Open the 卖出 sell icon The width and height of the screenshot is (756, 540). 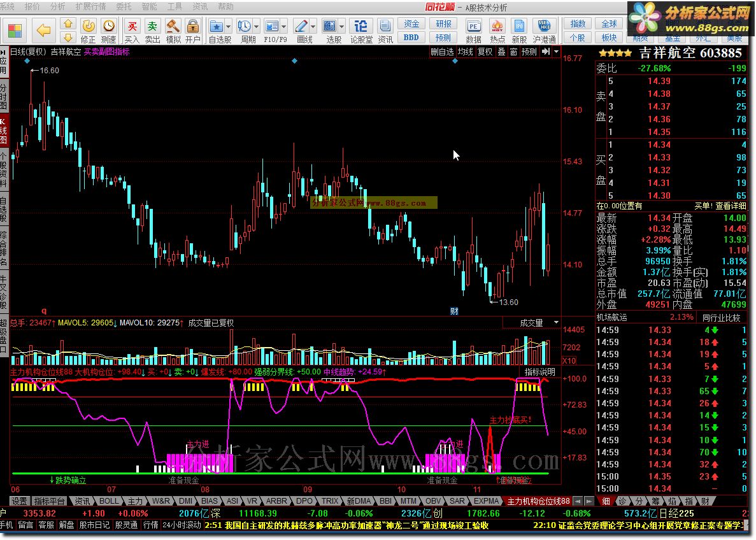click(152, 31)
